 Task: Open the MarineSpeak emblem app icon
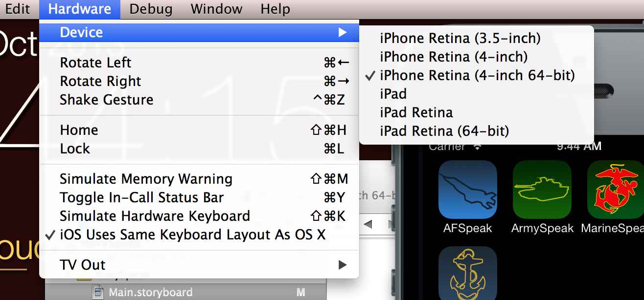click(616, 190)
